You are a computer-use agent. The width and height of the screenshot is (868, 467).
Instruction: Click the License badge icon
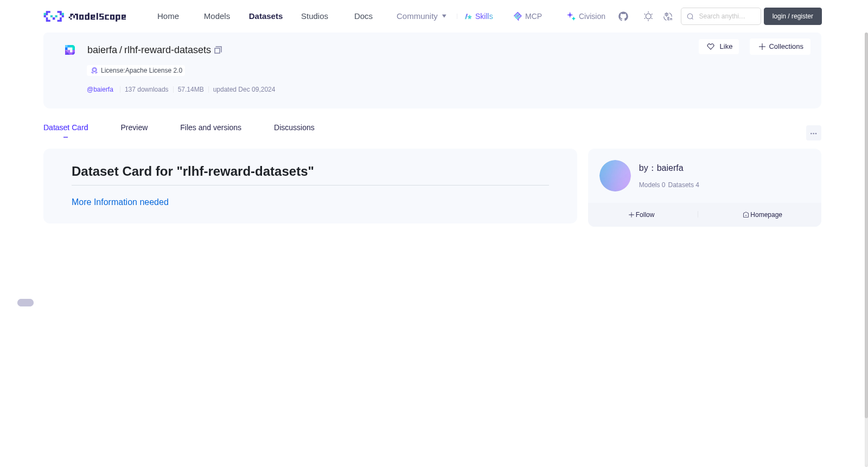94,71
